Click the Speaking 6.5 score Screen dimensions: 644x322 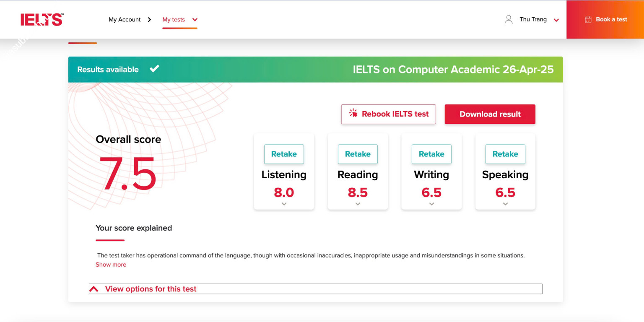tap(505, 192)
